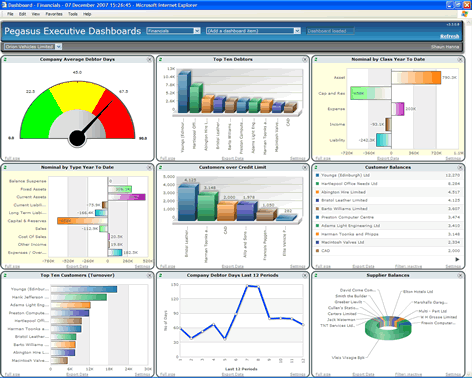The width and height of the screenshot is (472, 378).
Task: Select 'Adams Light Engineering Ltd' row
Action: click(388, 226)
